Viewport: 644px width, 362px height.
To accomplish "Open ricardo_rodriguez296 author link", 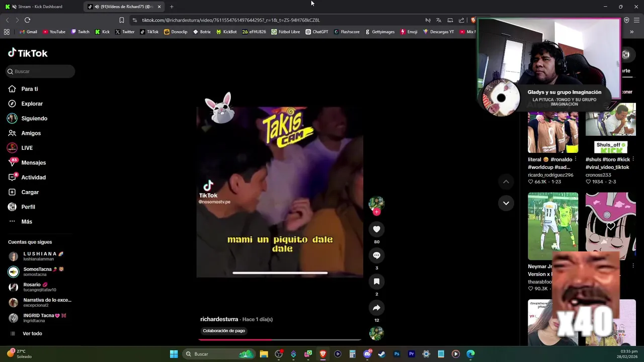I will pos(550,175).
